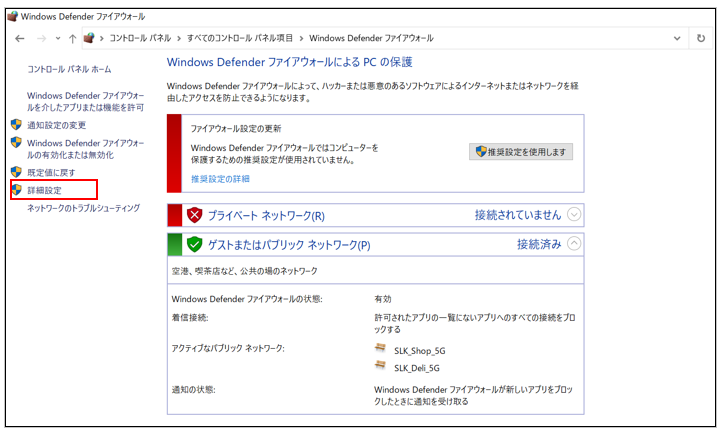The image size is (722, 435).
Task: Click network icon beside SLK_Deli_5G
Action: coord(380,365)
